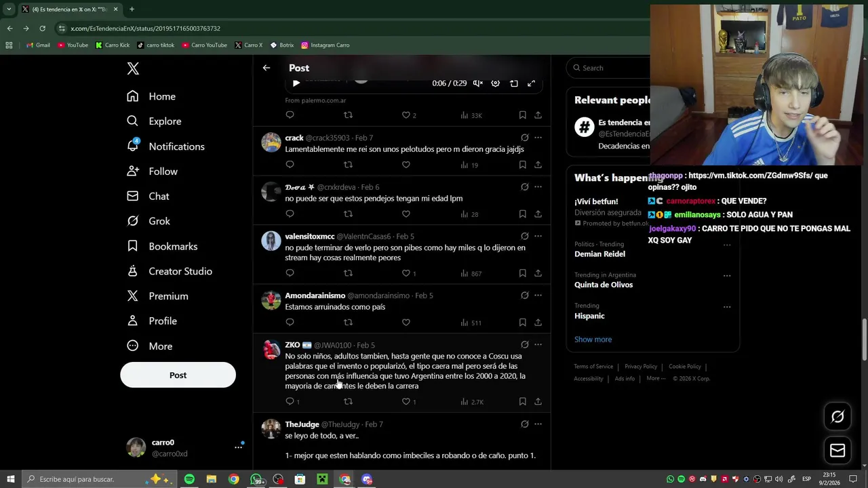Bookmark ZKO's comment
The width and height of the screenshot is (868, 488).
point(522,402)
